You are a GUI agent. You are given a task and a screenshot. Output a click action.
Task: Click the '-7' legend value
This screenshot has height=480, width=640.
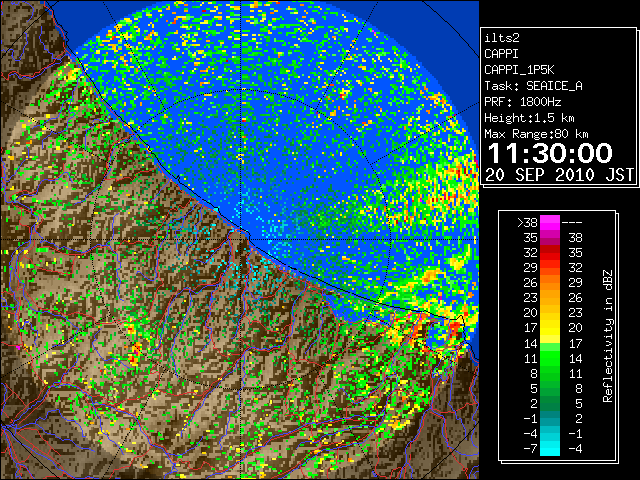click(x=530, y=449)
